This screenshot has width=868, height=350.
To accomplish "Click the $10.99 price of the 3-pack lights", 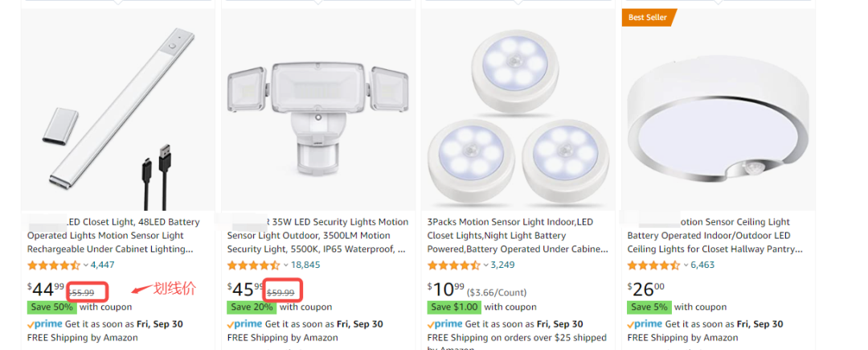I will click(445, 289).
